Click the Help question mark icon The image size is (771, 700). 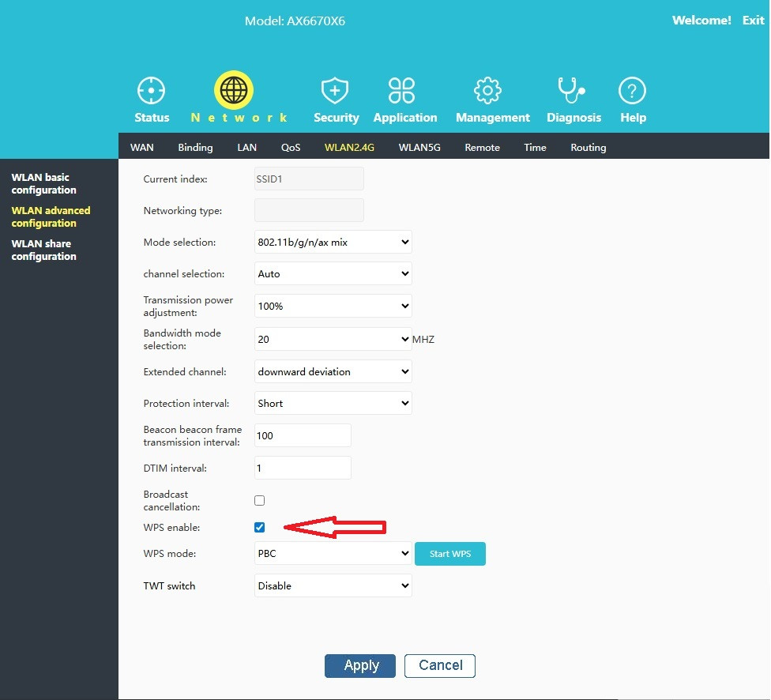[x=632, y=91]
